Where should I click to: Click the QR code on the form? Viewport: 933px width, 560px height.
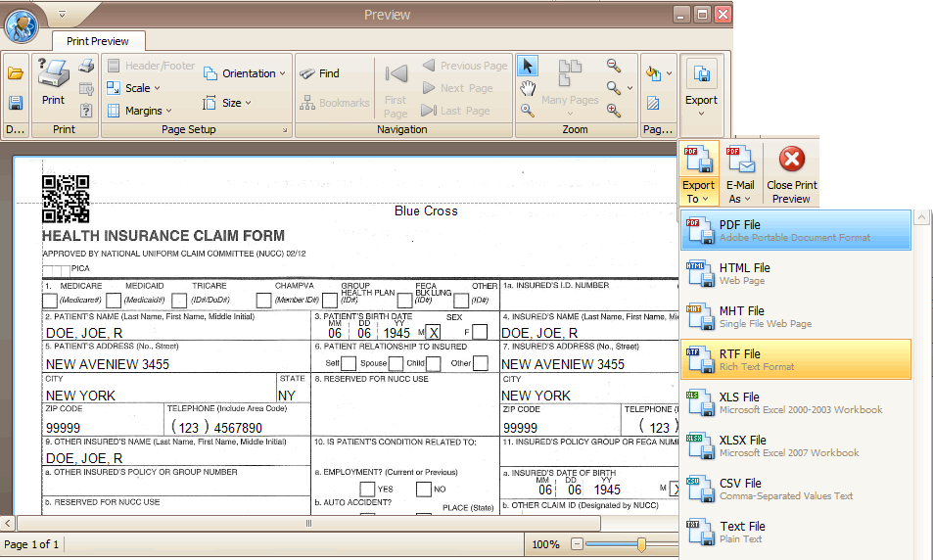pos(66,200)
